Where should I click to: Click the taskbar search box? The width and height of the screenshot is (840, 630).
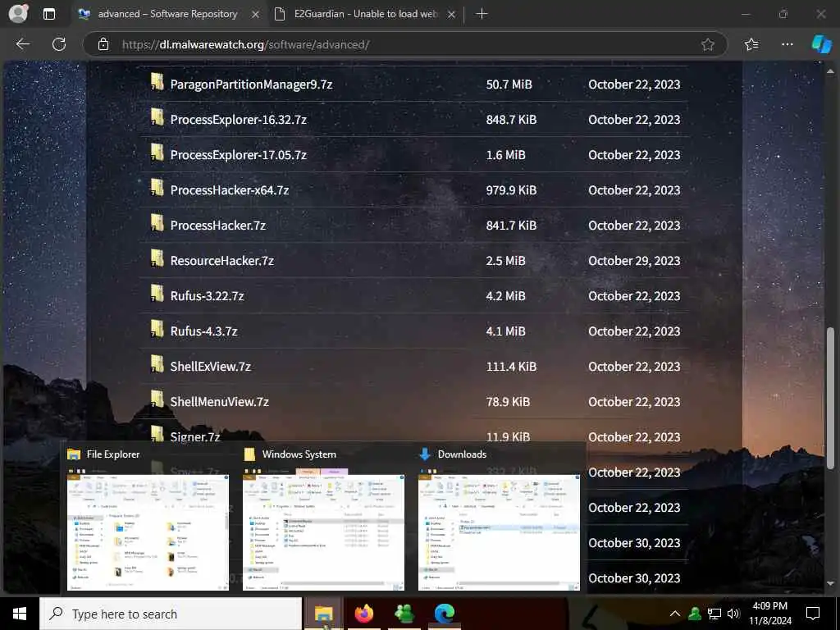171,614
